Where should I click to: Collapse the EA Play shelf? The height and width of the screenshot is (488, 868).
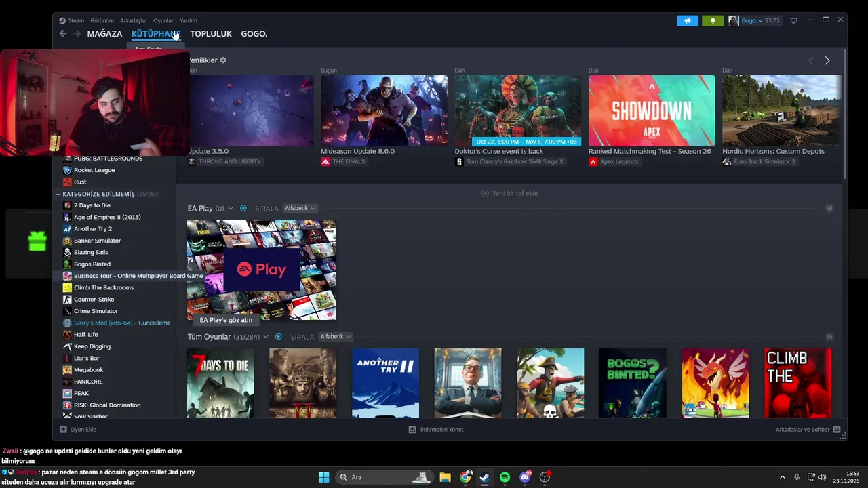829,209
